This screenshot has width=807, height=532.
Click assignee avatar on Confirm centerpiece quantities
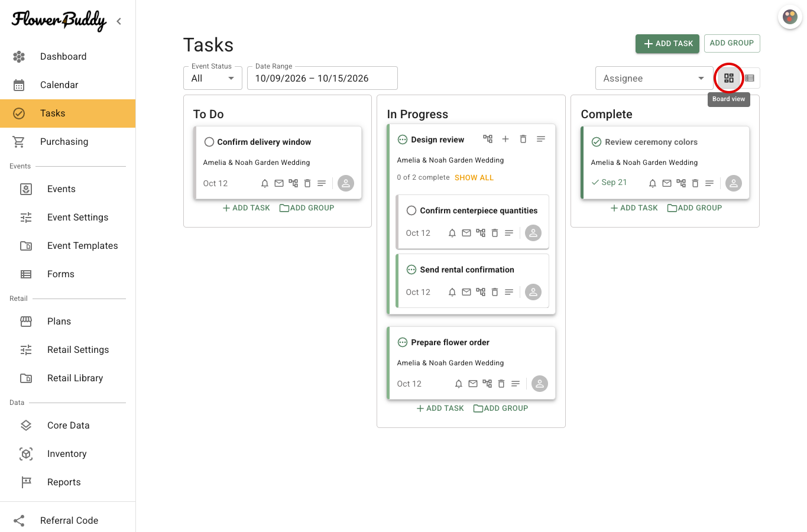click(x=533, y=233)
